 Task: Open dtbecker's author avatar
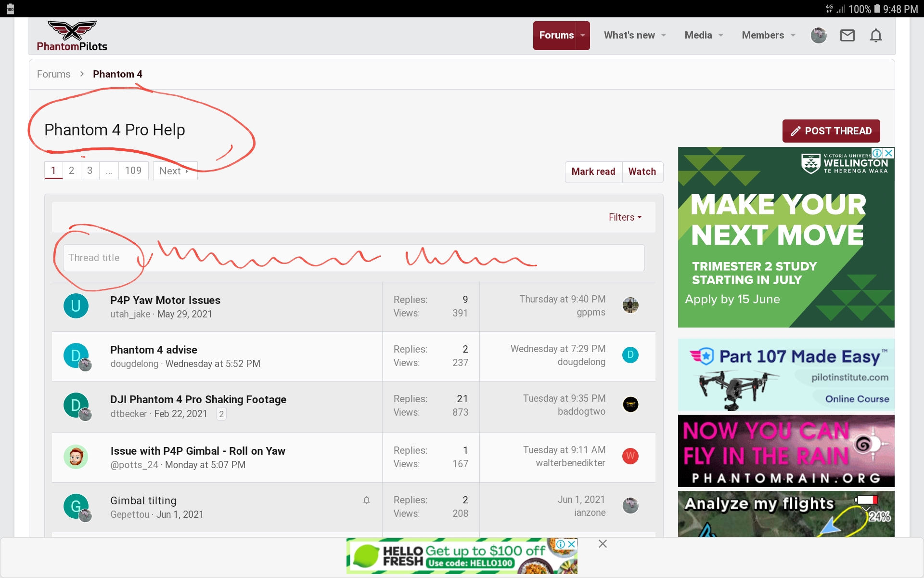(x=76, y=405)
